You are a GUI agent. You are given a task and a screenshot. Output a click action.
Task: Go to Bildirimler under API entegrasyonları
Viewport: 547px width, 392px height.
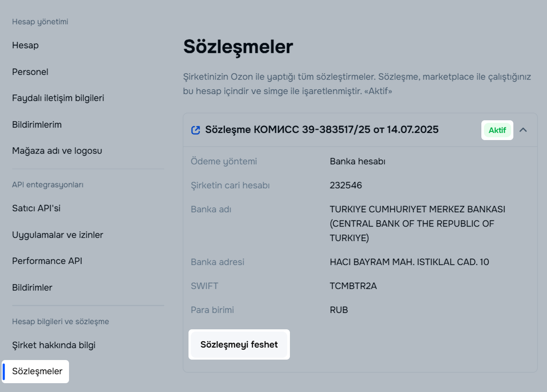tap(32, 288)
